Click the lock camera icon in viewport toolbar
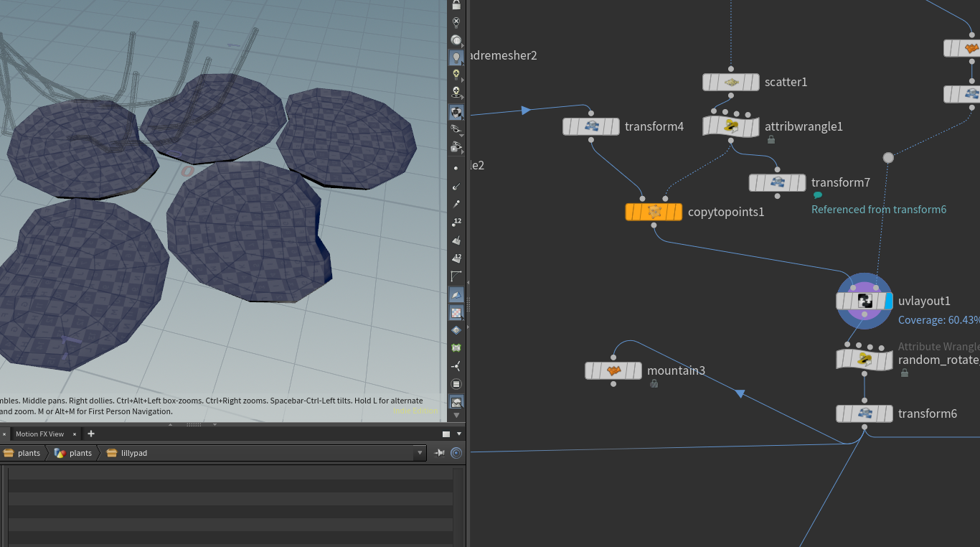Screen dimensions: 980x547 point(456,4)
